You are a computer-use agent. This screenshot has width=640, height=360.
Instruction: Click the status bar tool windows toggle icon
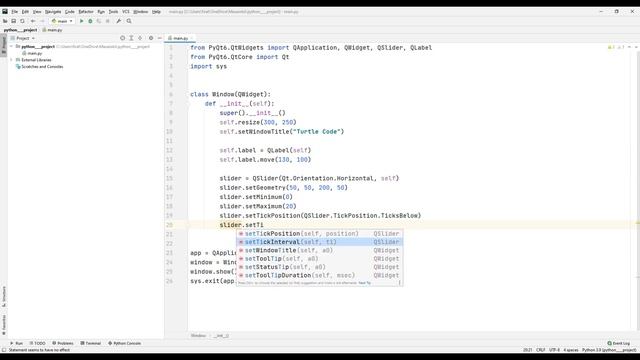pyautogui.click(x=4, y=350)
